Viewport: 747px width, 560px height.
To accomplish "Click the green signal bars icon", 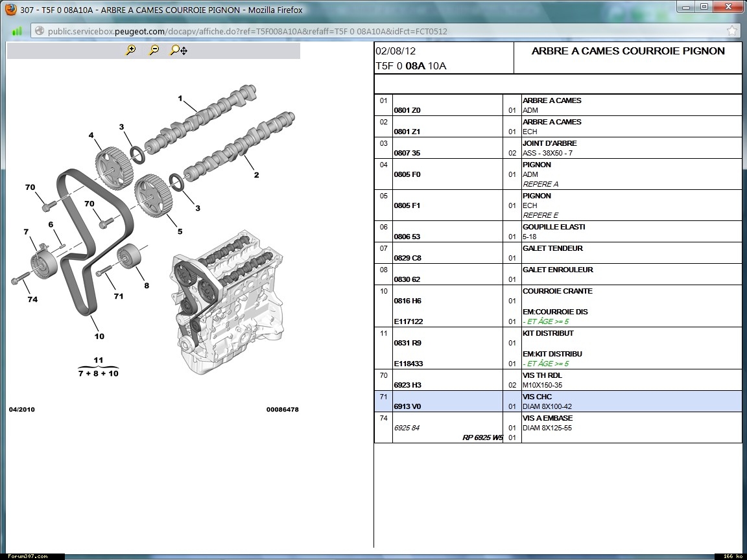I will [17, 30].
